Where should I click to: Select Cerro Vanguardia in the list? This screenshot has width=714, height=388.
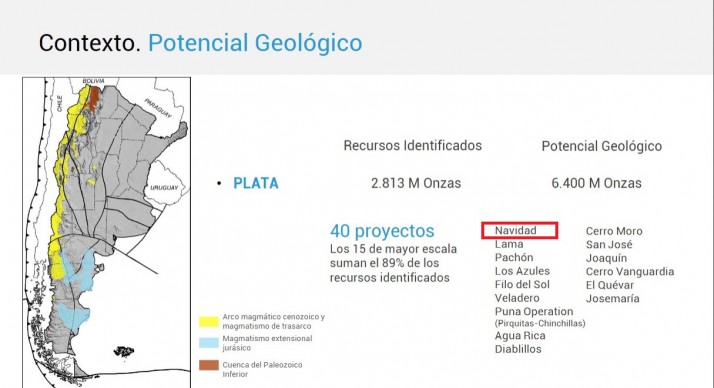click(630, 271)
